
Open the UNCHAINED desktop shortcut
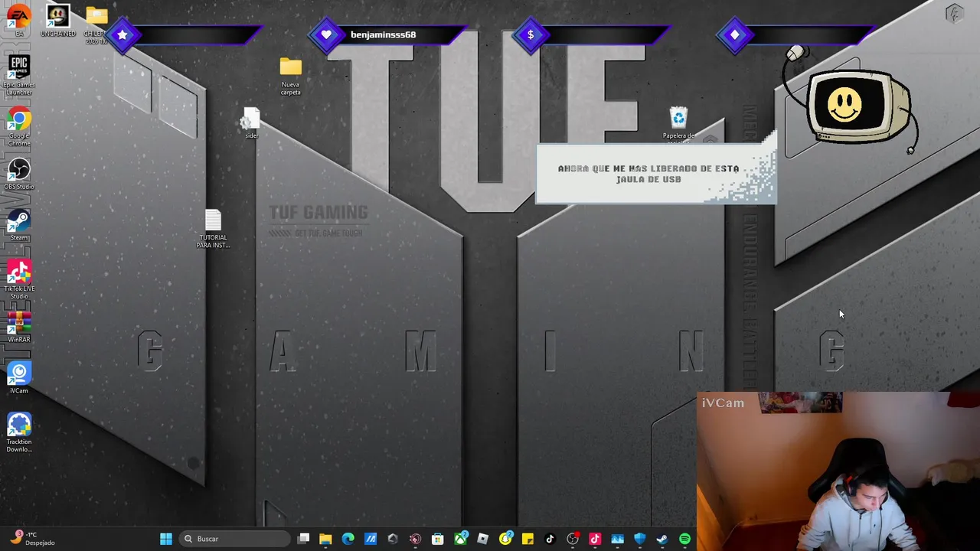(57, 20)
